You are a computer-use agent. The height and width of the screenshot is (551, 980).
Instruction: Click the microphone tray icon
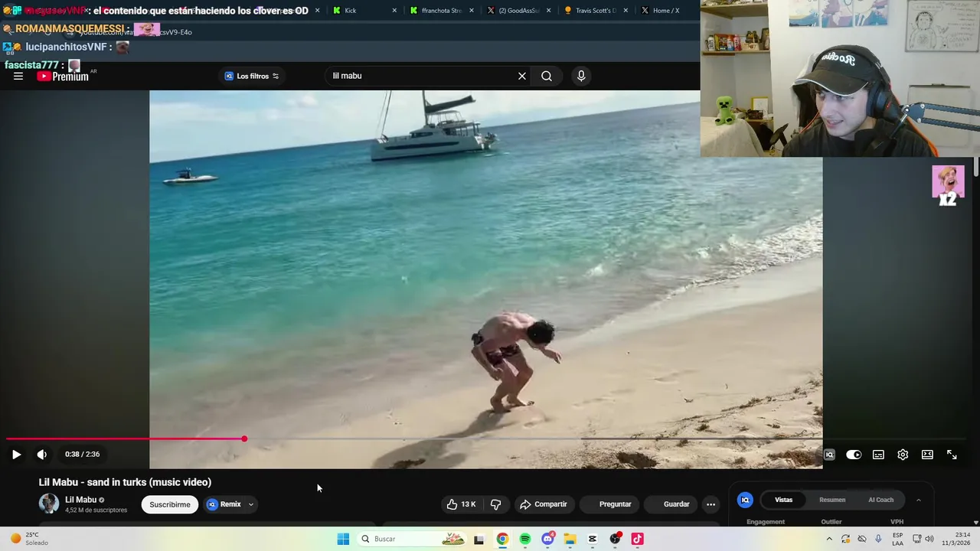coord(878,539)
